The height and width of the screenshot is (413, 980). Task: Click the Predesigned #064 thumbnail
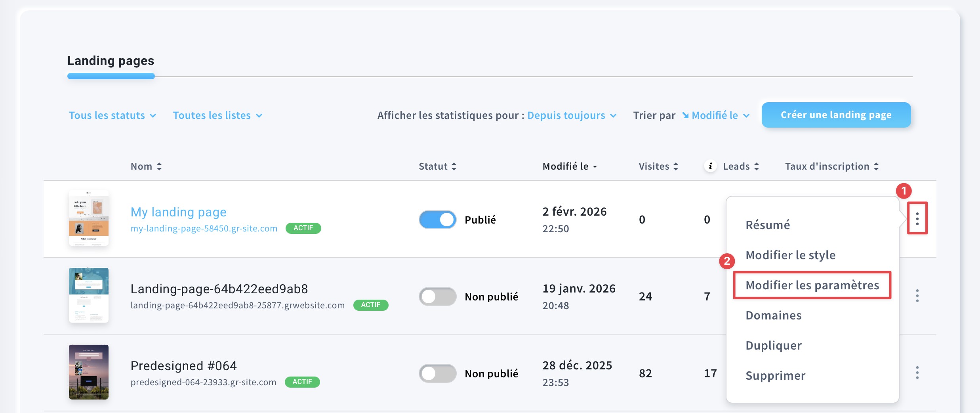(x=89, y=372)
